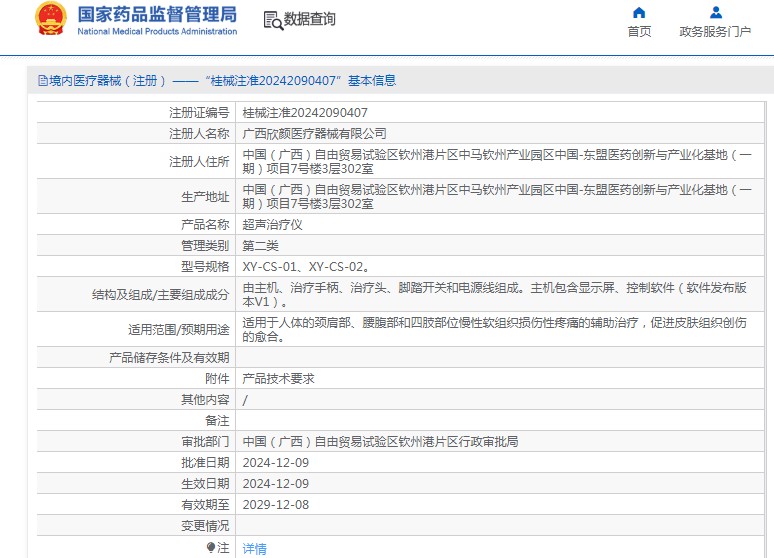Click the 首页 house icon
The width and height of the screenshot is (774, 558).
point(639,13)
